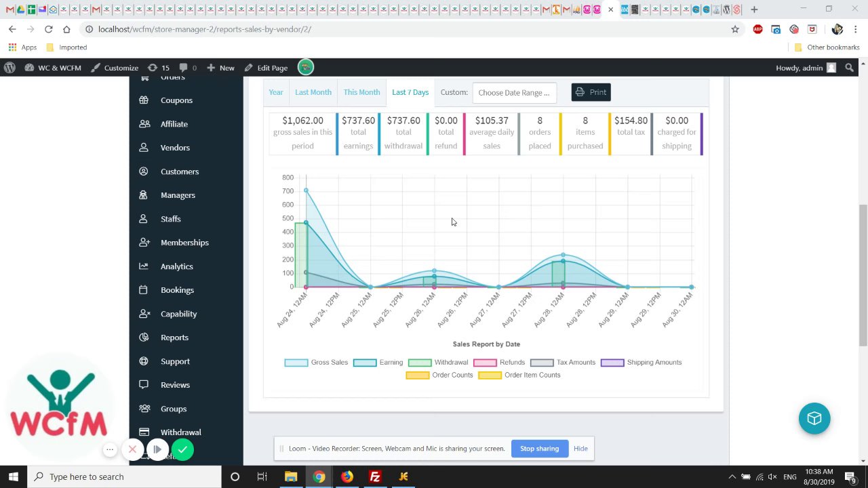Image resolution: width=868 pixels, height=488 pixels.
Task: Open the Reports pie chart icon
Action: 144,338
